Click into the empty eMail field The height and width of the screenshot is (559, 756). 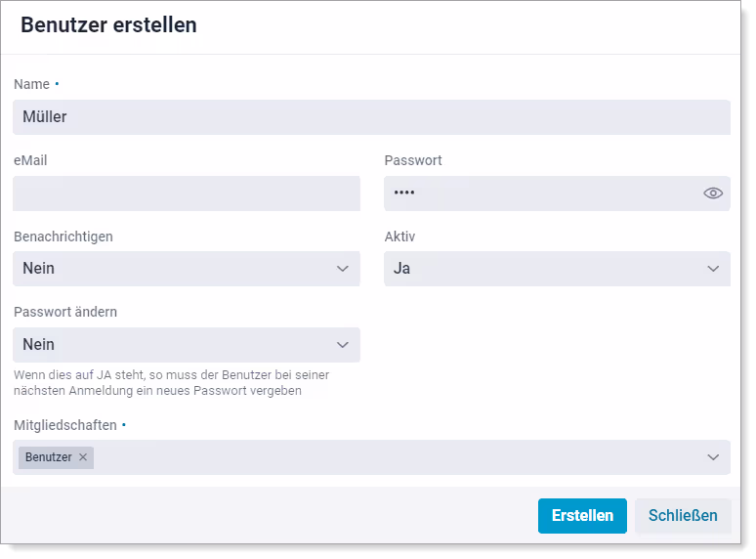click(x=187, y=193)
